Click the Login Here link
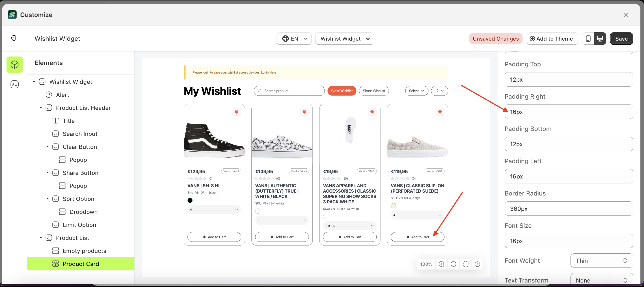The width and height of the screenshot is (644, 287). pos(268,73)
